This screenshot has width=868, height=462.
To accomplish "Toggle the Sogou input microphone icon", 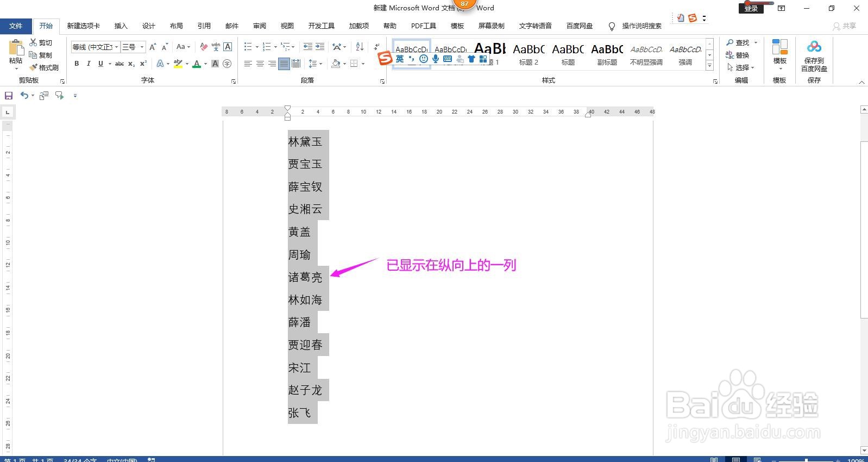I will 435,59.
